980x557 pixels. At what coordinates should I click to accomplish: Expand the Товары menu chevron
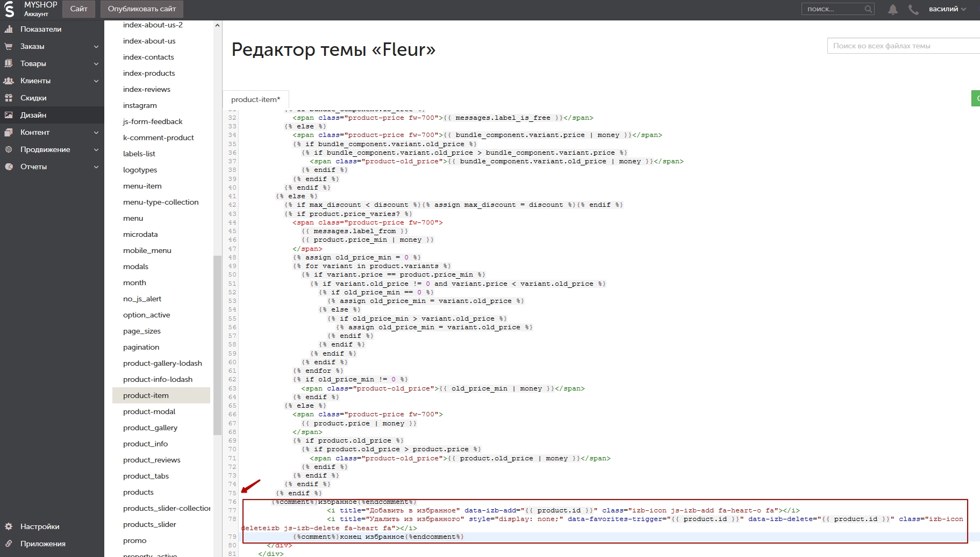96,64
